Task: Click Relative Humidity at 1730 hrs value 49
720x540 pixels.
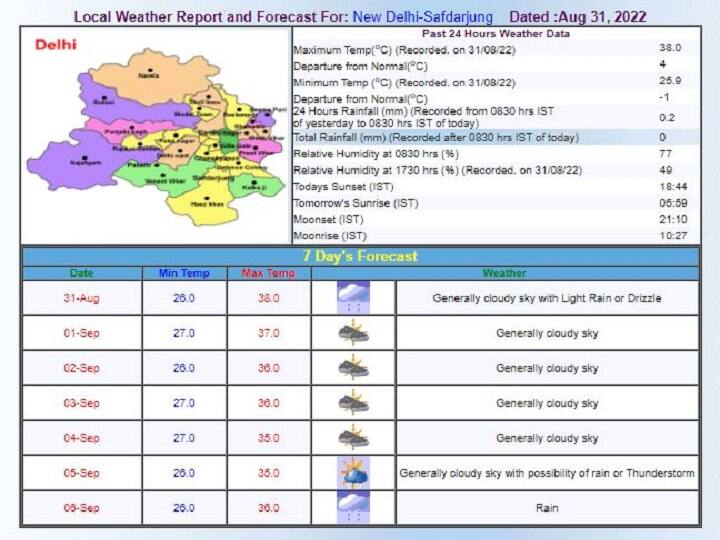Action: coord(665,170)
